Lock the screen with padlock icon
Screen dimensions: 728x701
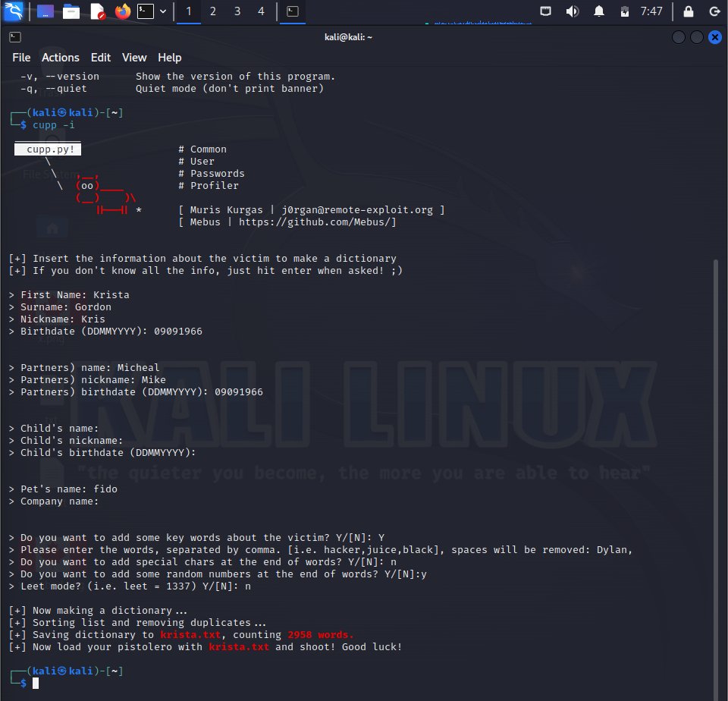(x=689, y=11)
